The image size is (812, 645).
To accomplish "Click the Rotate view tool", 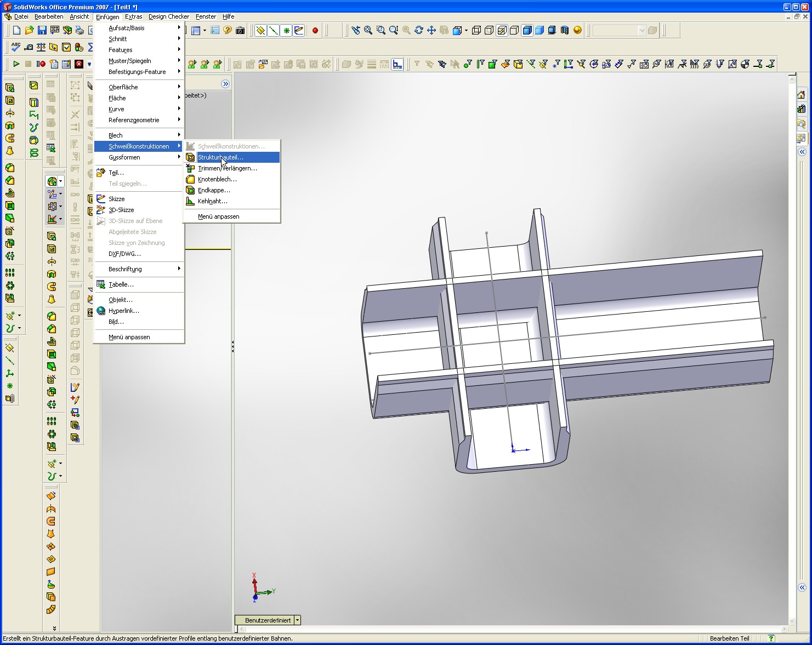I will click(419, 31).
